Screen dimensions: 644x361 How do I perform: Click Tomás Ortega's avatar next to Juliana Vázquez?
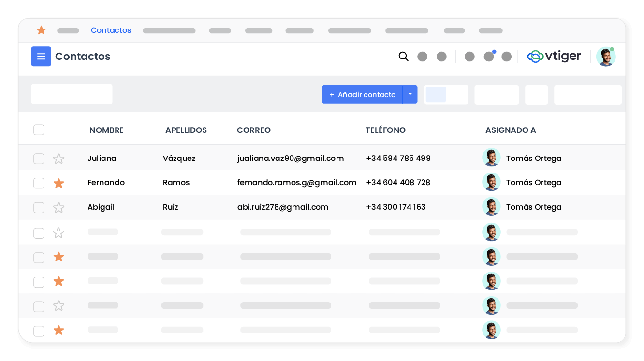coord(491,157)
